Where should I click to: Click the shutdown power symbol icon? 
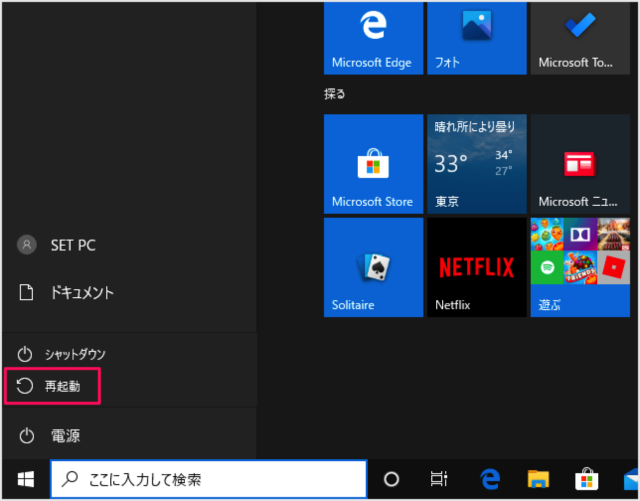click(x=25, y=354)
